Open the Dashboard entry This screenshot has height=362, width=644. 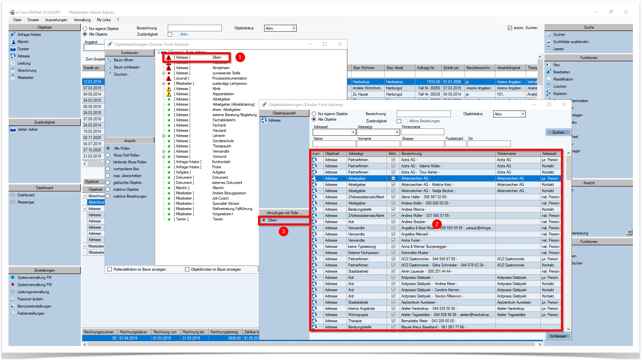click(x=26, y=195)
